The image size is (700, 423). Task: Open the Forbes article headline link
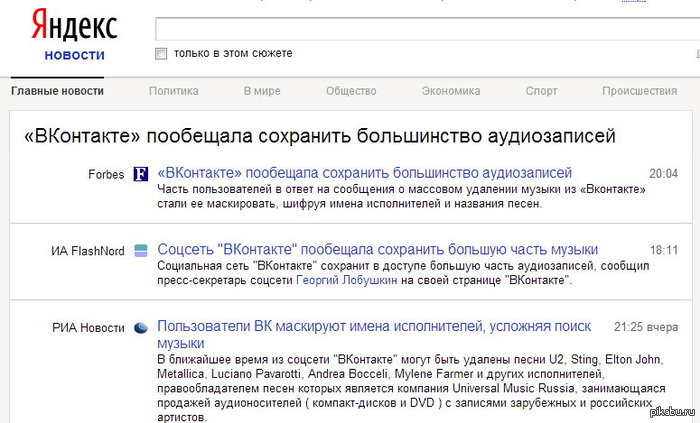coord(365,173)
